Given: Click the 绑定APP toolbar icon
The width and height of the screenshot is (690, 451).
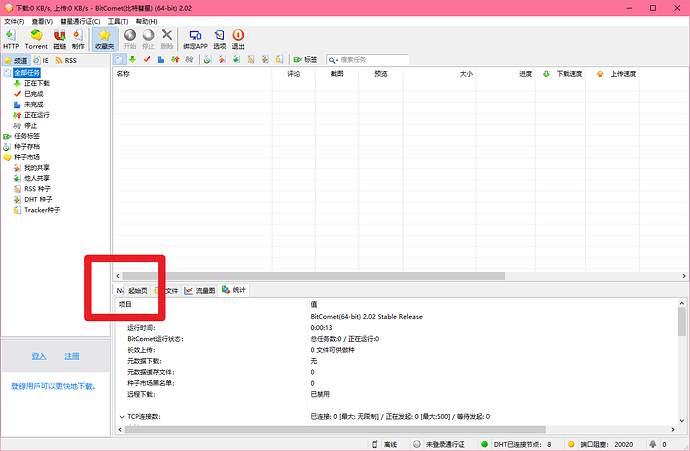Looking at the screenshot, I should click(x=195, y=39).
